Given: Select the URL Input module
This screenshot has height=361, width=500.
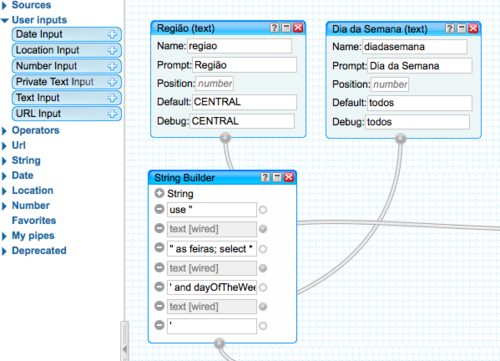Looking at the screenshot, I should click(x=66, y=114).
